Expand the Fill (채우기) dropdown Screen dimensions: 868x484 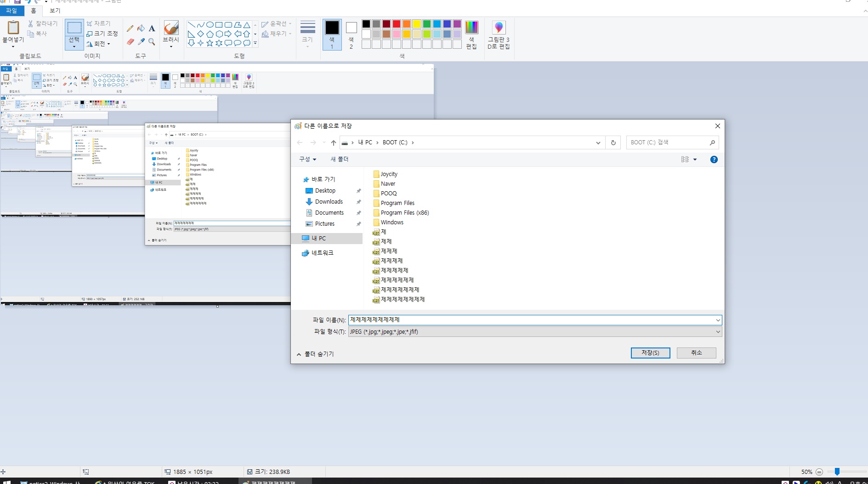point(277,34)
